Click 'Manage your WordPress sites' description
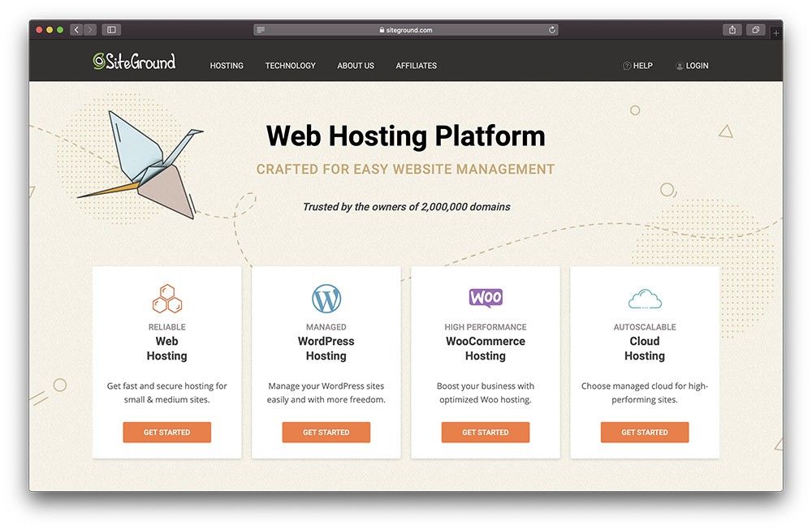Image resolution: width=812 pixels, height=530 pixels. 326,393
